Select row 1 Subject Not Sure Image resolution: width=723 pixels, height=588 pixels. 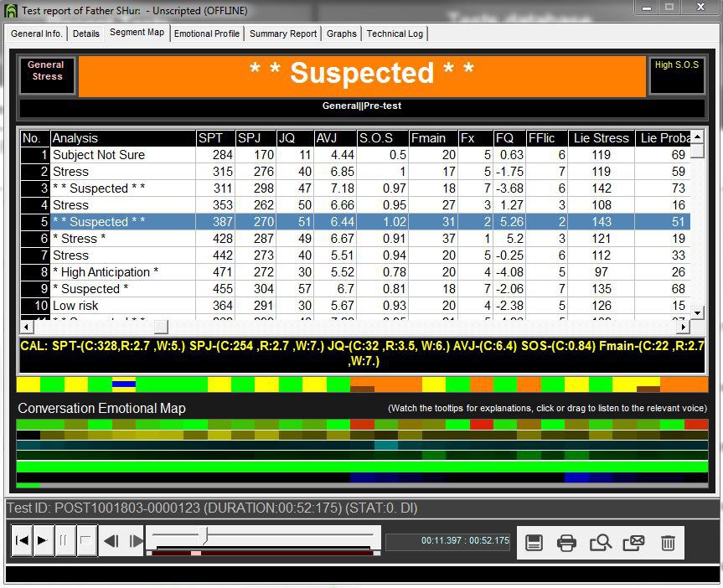click(x=355, y=155)
